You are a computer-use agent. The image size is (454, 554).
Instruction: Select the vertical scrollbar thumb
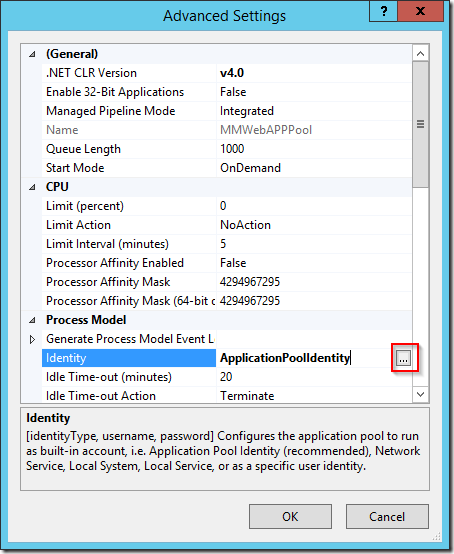420,124
